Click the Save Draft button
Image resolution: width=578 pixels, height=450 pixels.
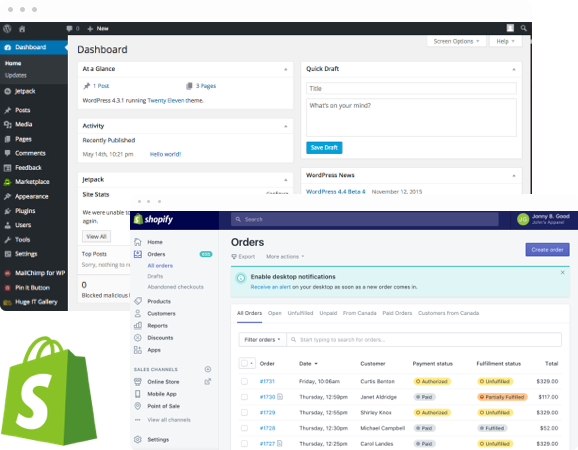[x=324, y=147]
